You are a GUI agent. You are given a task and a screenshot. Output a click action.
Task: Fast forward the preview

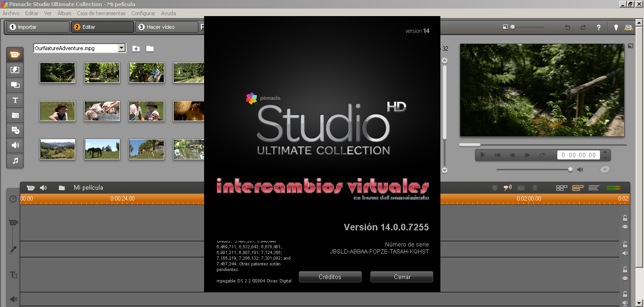point(528,155)
